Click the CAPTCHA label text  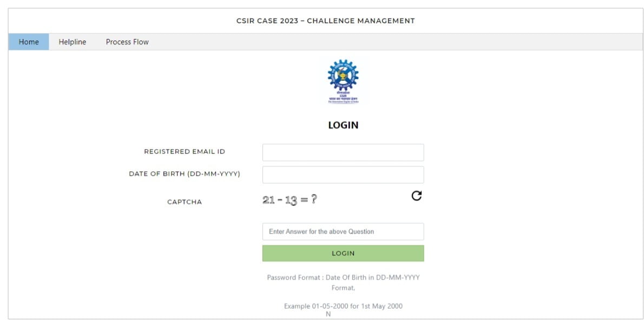click(x=183, y=202)
